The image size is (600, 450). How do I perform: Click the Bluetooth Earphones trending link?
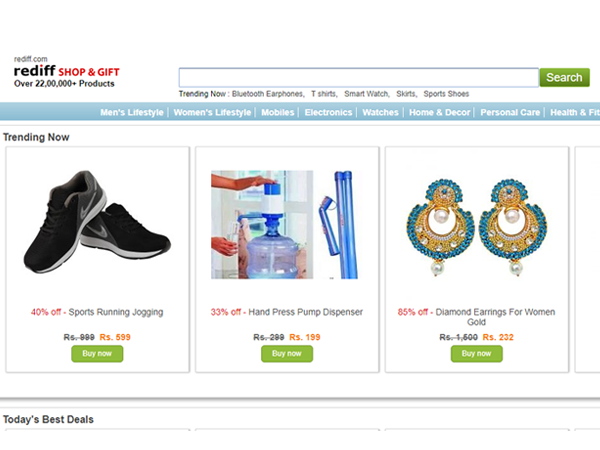(268, 94)
